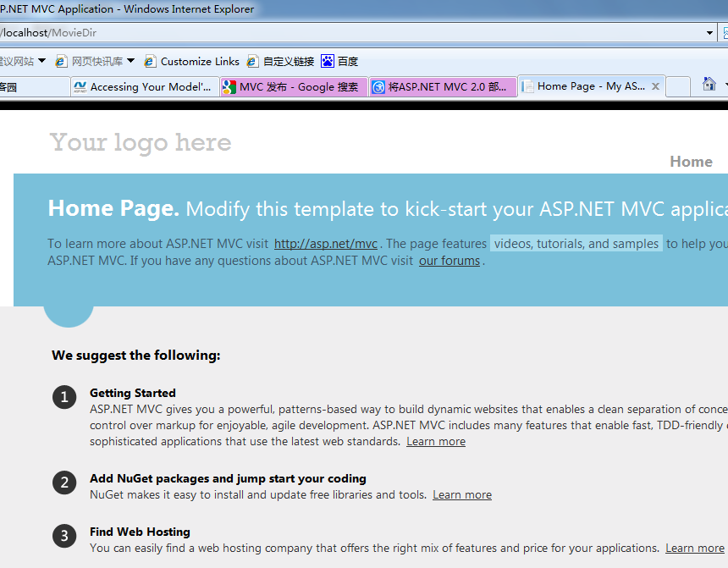Viewport: 728px width, 568px height.
Task: Click Add NuGet packages heading text
Action: coord(228,478)
